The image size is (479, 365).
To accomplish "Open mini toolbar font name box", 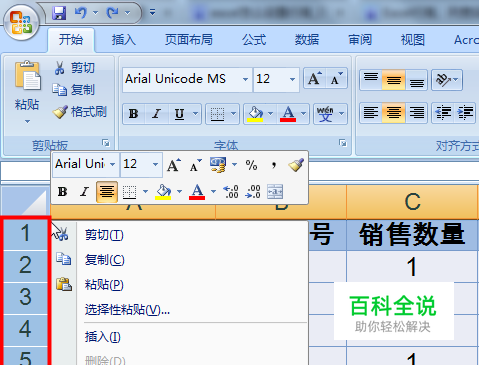I will click(x=86, y=164).
